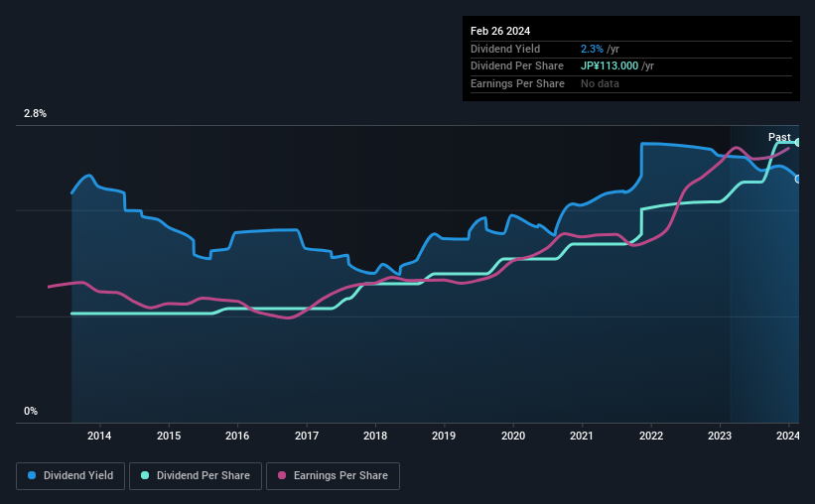Click the tooltip Dividend Yield row label

point(505,49)
